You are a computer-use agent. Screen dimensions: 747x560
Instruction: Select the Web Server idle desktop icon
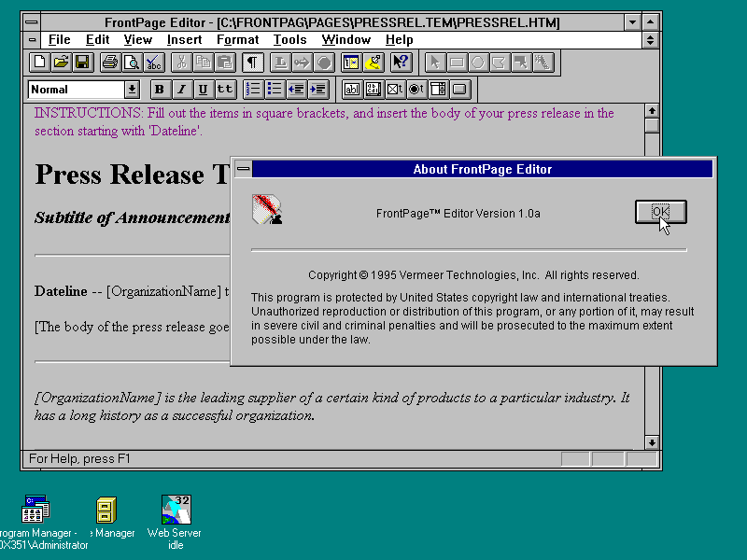pos(176,509)
